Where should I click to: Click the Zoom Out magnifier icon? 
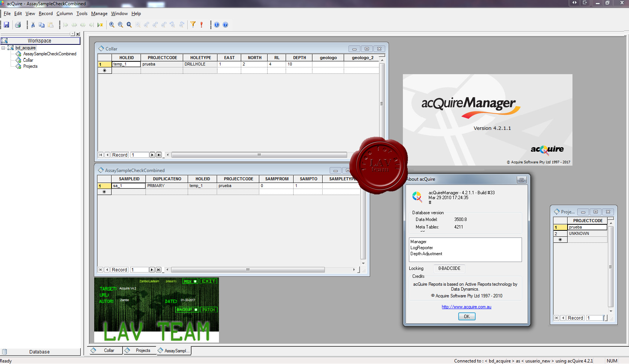[x=121, y=25]
